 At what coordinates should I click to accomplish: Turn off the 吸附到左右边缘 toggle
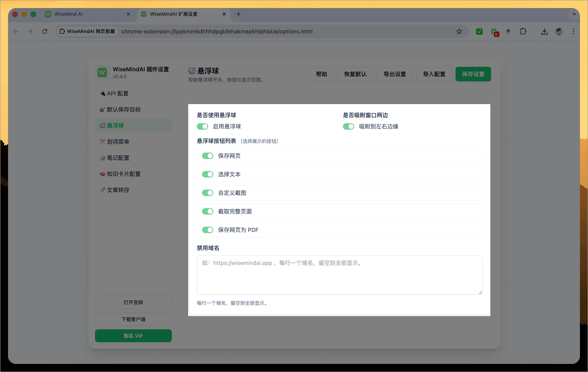349,127
